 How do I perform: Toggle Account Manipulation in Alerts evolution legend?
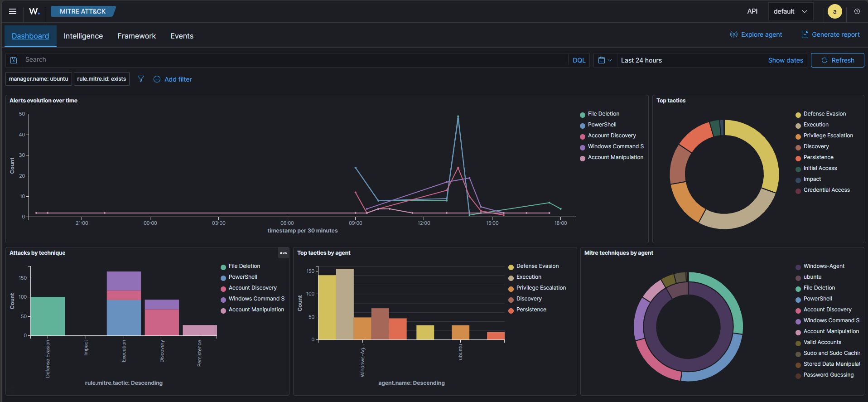[615, 157]
